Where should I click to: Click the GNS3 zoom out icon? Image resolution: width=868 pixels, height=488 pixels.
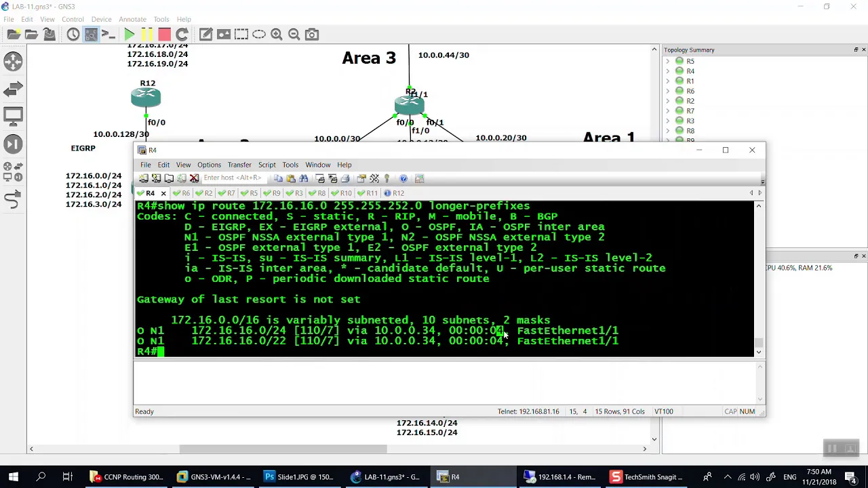294,35
